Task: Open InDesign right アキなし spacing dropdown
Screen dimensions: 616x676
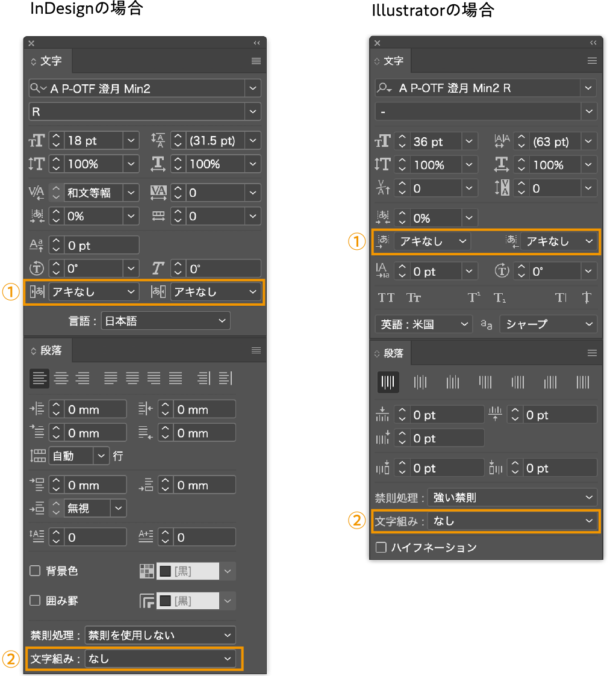Action: coord(216,292)
